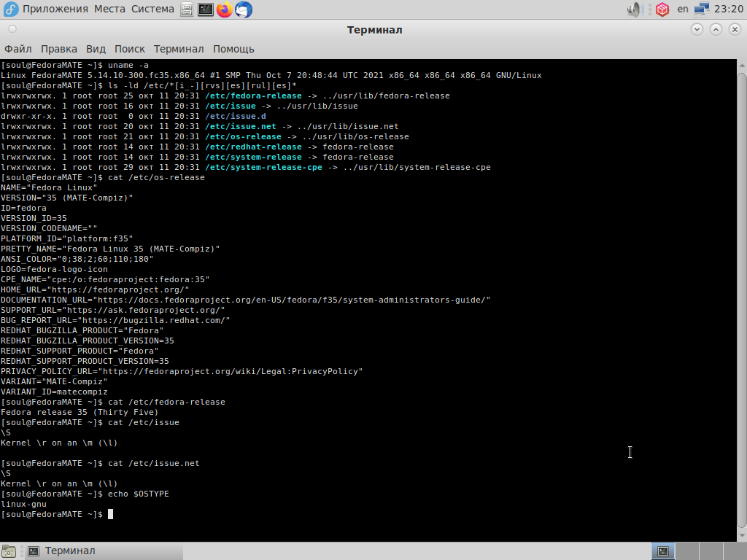Click the 'ID=fedora' line
Screen dimensions: 747x560
click(x=23, y=208)
